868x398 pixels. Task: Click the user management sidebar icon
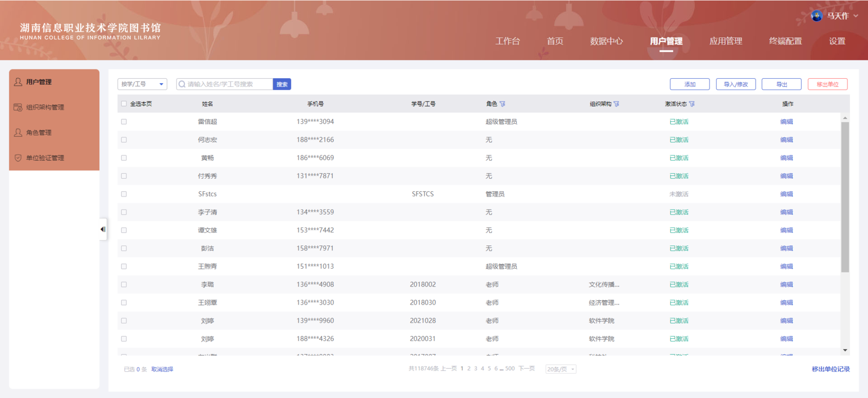[18, 82]
